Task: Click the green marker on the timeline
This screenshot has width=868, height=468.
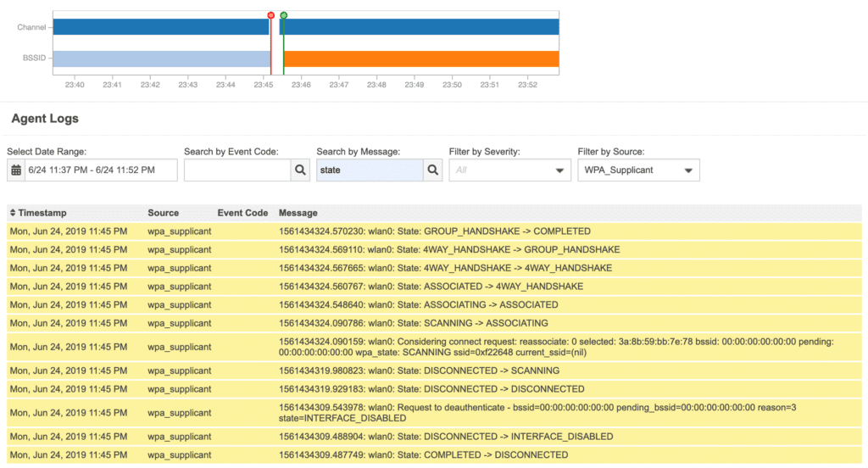Action: point(283,15)
